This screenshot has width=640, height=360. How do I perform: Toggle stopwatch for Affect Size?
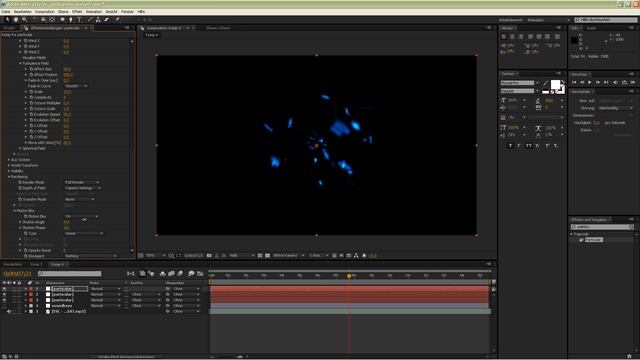point(31,69)
